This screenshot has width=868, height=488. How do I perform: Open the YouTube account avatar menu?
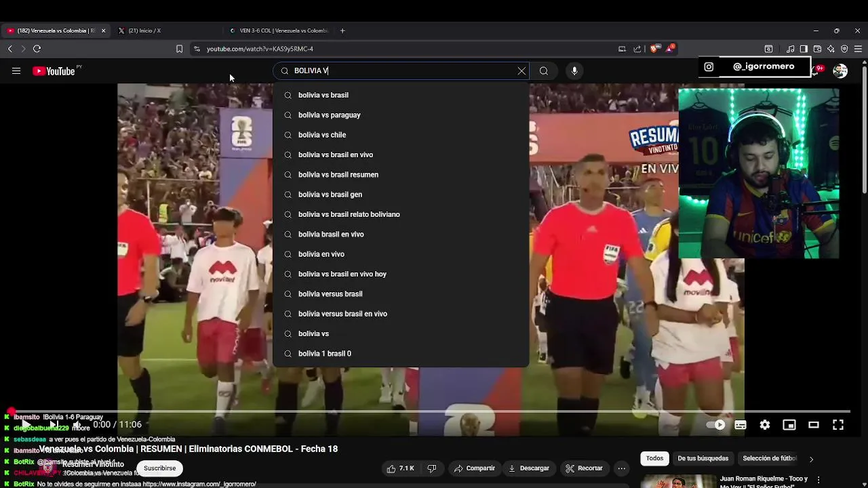(x=840, y=71)
